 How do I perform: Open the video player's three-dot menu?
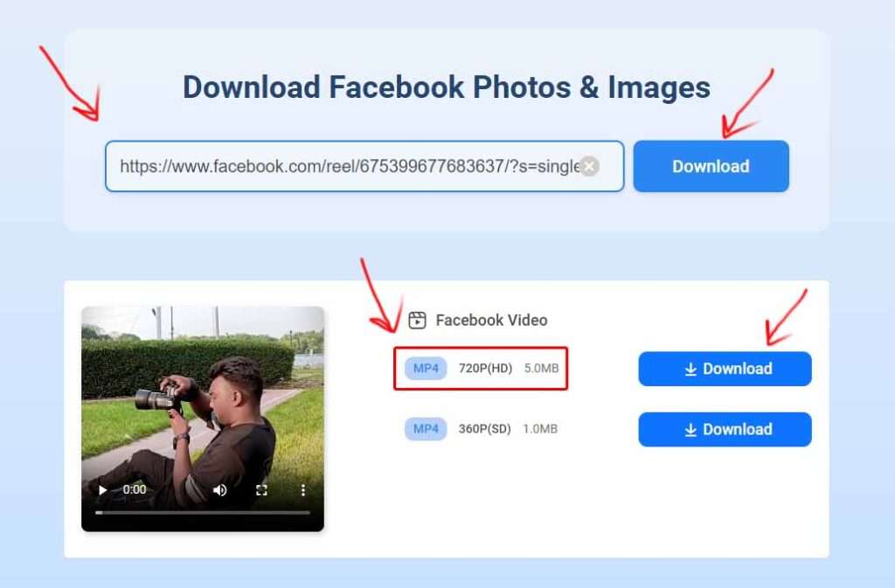[x=302, y=490]
